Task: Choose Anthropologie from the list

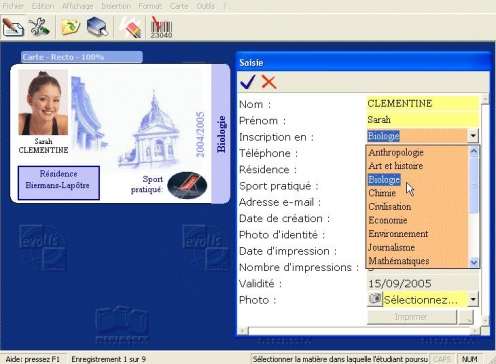Action: pos(396,152)
